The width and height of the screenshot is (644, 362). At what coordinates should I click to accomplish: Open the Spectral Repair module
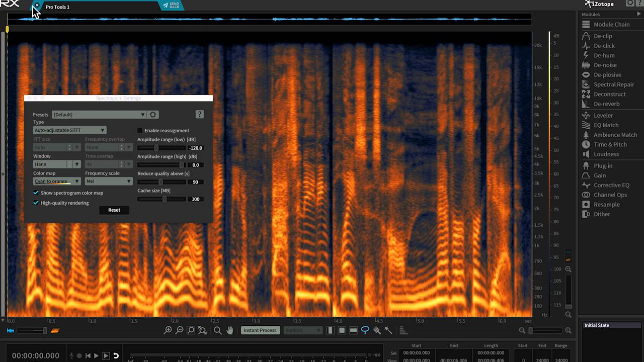tap(613, 84)
